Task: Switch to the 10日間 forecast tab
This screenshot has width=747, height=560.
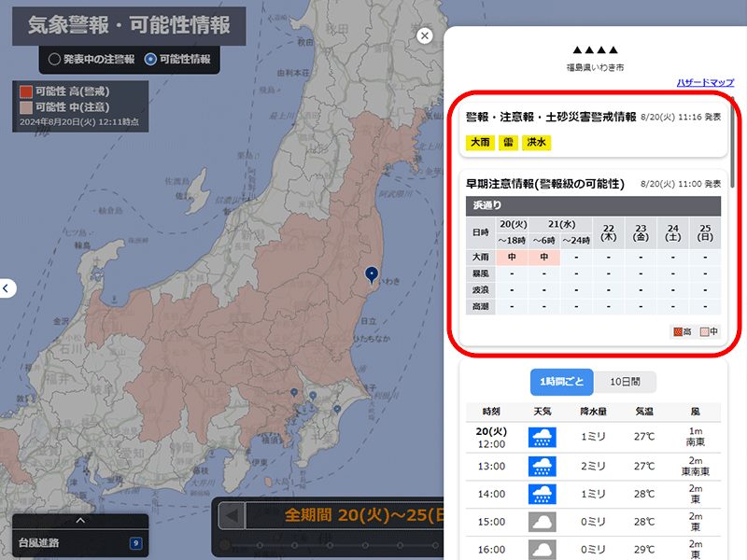Action: coord(625,382)
